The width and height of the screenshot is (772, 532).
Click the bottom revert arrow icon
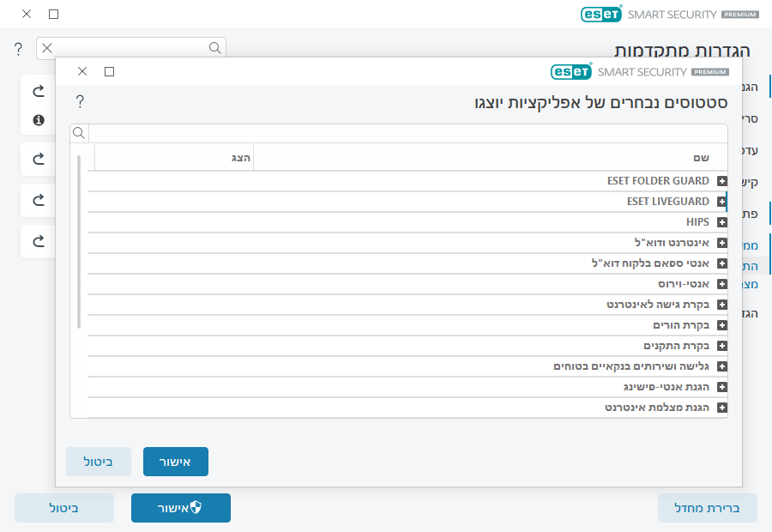(39, 241)
